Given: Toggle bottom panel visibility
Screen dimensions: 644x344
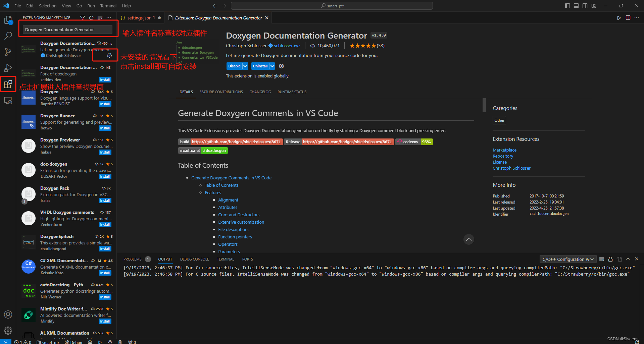Looking at the screenshot, I should [x=576, y=6].
